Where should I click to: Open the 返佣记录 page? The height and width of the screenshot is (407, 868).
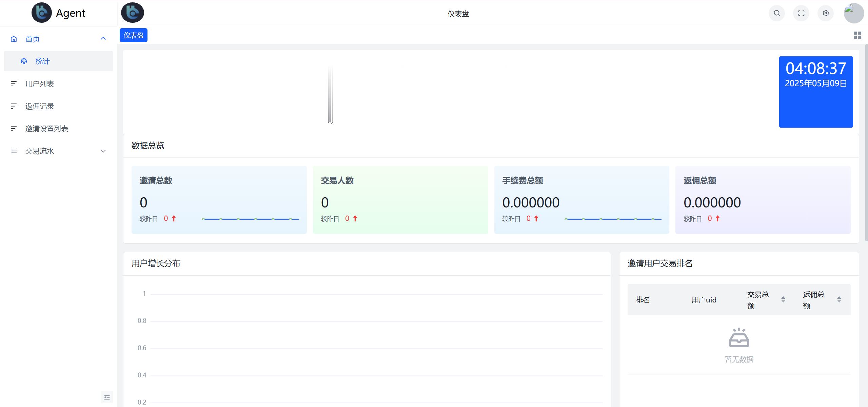(39, 106)
